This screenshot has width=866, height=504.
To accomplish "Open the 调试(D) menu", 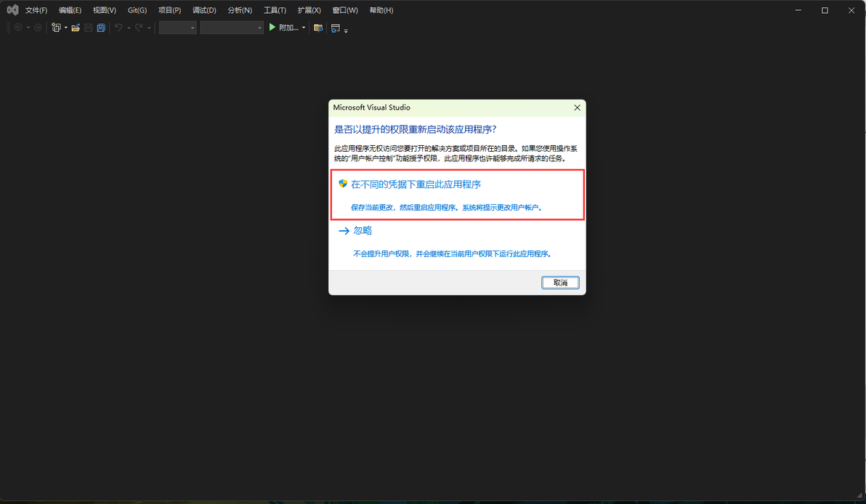I will [204, 10].
